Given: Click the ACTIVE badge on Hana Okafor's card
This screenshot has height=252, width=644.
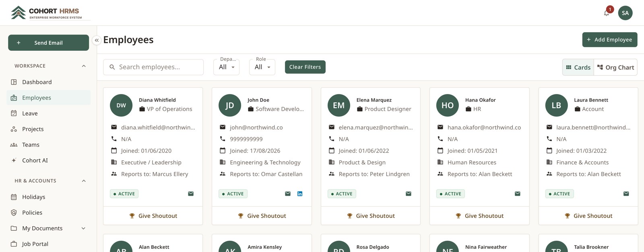Looking at the screenshot, I should pyautogui.click(x=450, y=194).
